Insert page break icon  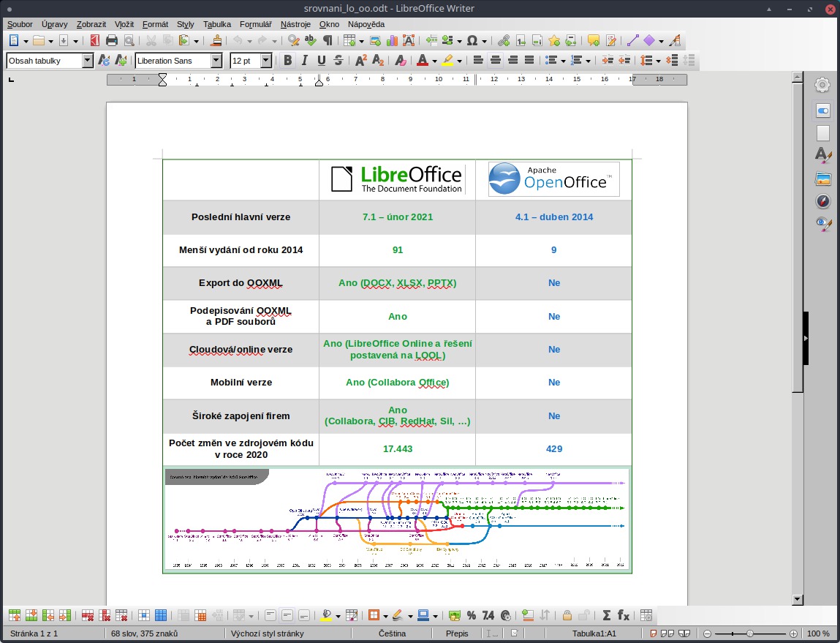431,40
